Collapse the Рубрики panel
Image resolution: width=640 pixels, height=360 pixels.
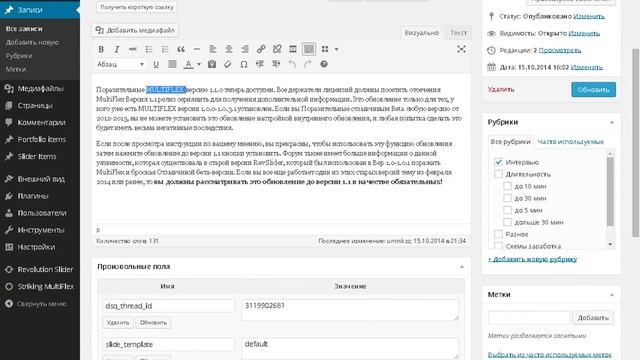pos(612,122)
